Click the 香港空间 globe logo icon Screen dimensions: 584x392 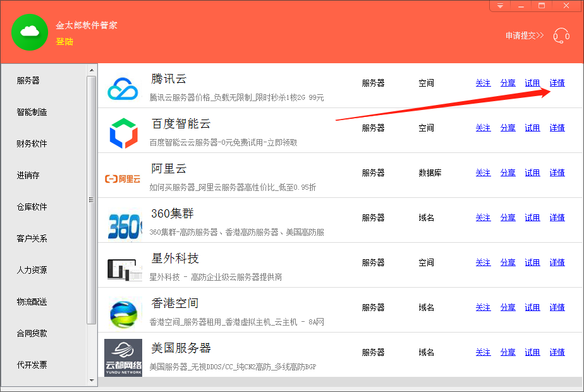click(123, 312)
